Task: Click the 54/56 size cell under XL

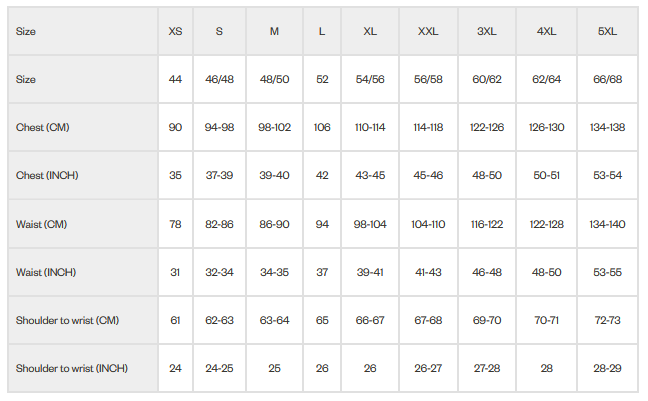Action: tap(370, 79)
